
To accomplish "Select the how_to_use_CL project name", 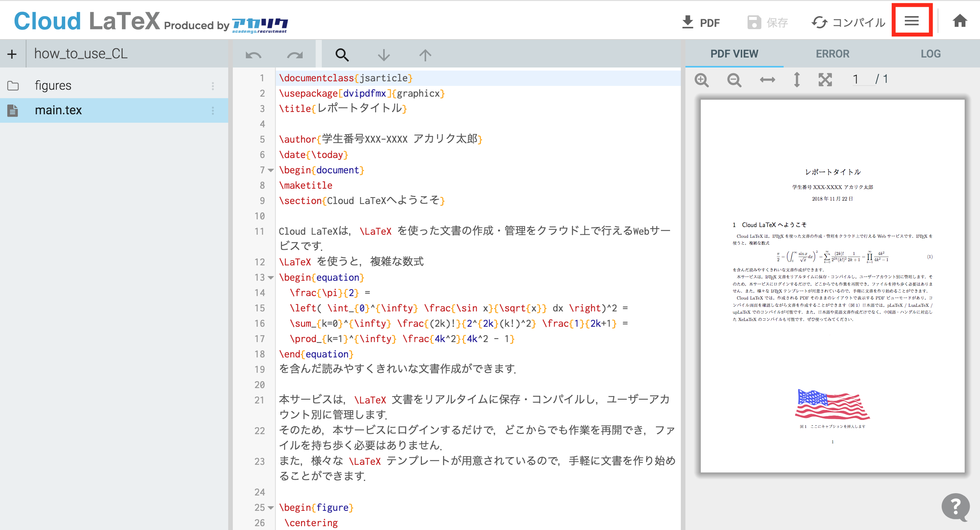I will pos(81,54).
